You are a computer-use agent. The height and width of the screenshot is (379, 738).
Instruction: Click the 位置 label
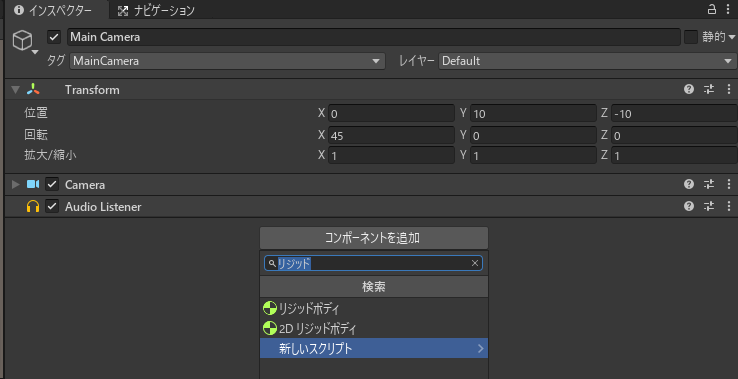click(x=36, y=113)
